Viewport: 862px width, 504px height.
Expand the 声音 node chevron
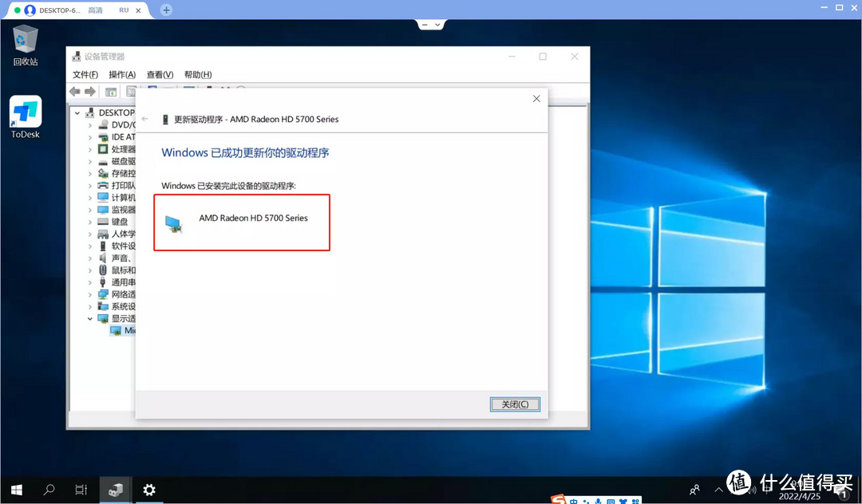point(90,258)
